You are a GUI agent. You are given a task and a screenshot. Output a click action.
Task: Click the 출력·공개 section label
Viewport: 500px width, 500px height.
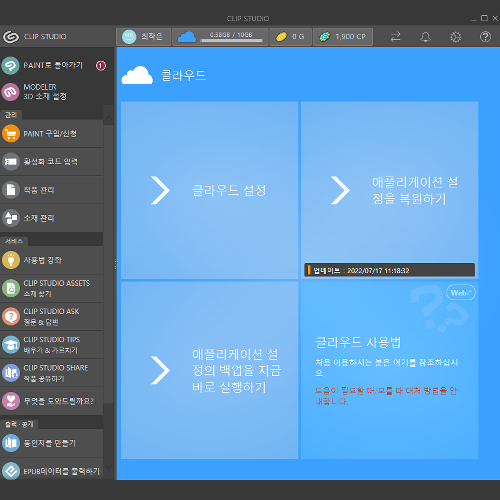[19, 424]
